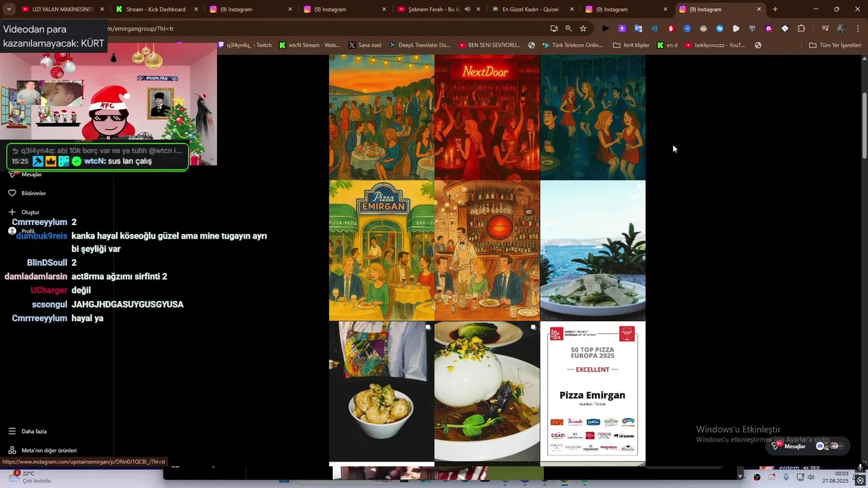Switch to the Stream - Kick Dashboard tab
868x488 pixels.
tap(156, 9)
